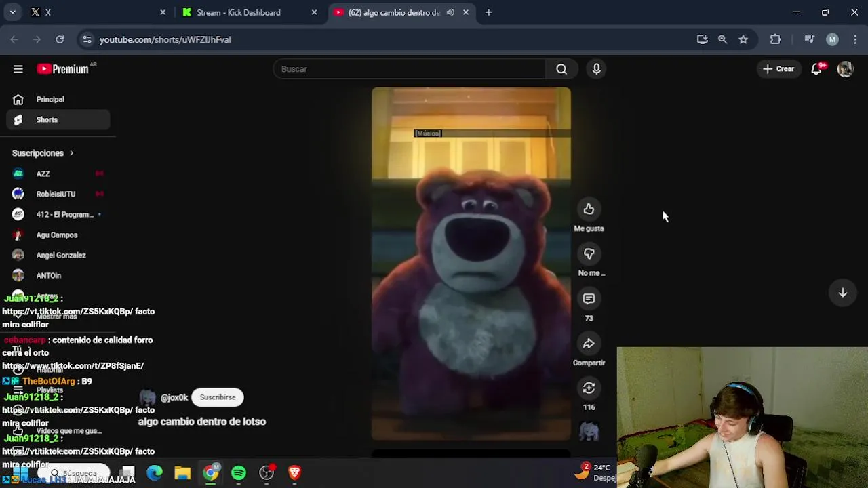Image resolution: width=868 pixels, height=488 pixels.
Task: Select Shorts in sidebar
Action: coord(58,120)
